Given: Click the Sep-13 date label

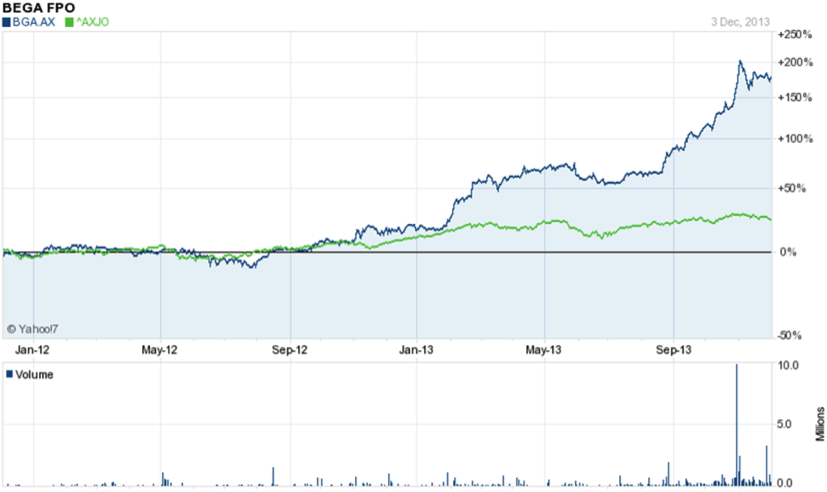Looking at the screenshot, I should pyautogui.click(x=674, y=350).
